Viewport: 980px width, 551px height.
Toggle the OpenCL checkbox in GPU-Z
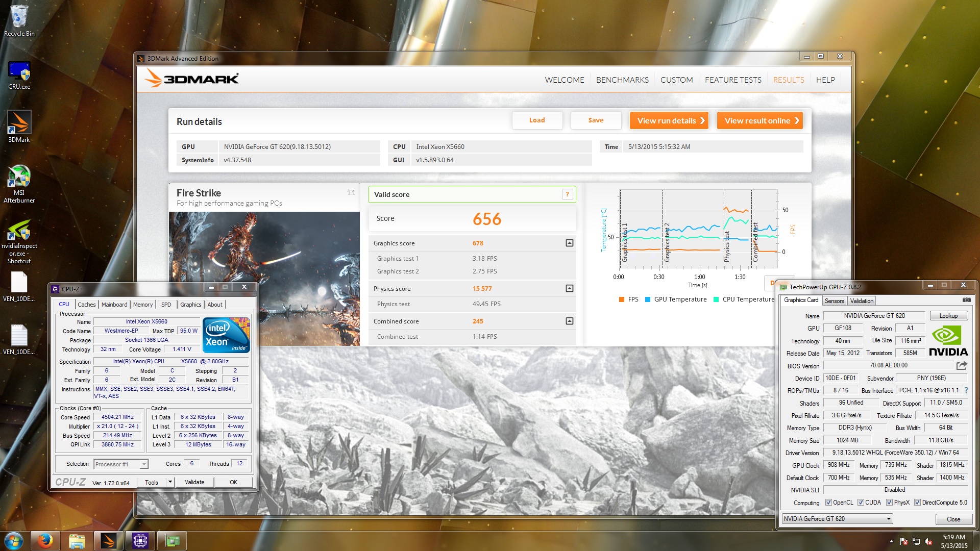coord(828,503)
